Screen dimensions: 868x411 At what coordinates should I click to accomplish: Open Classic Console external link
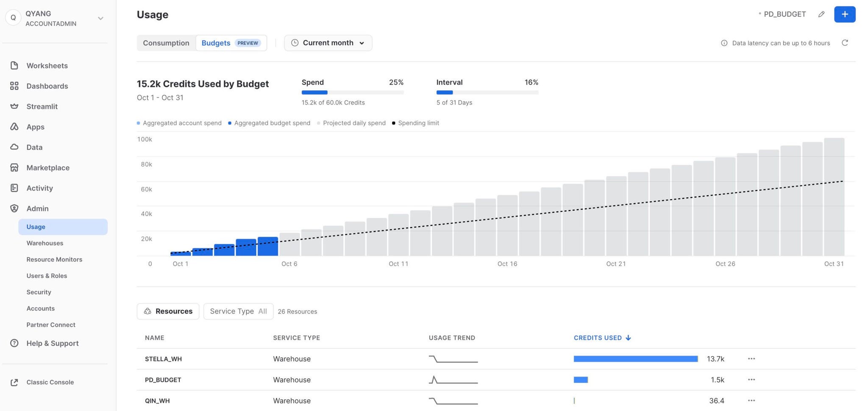coord(50,382)
